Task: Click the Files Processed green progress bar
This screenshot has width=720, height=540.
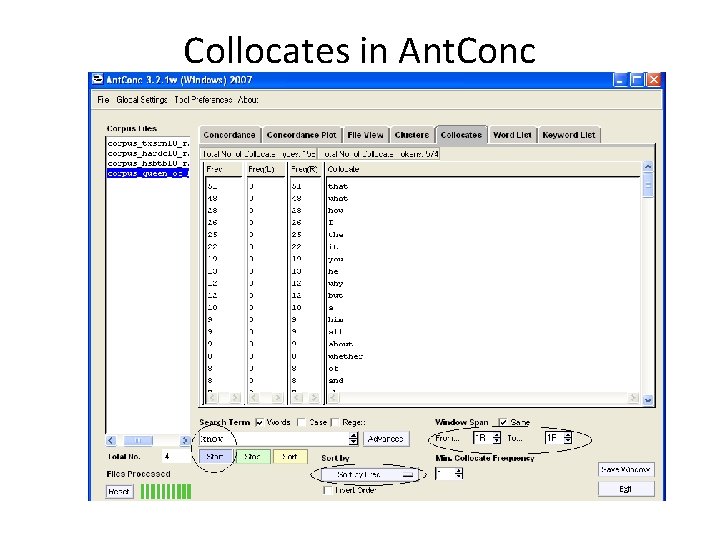Action: click(x=166, y=491)
